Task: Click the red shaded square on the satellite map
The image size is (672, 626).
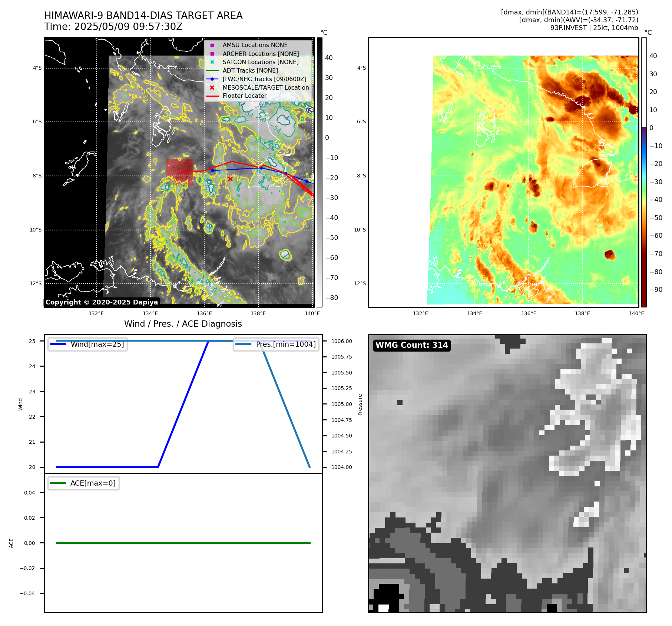Action: tap(179, 172)
